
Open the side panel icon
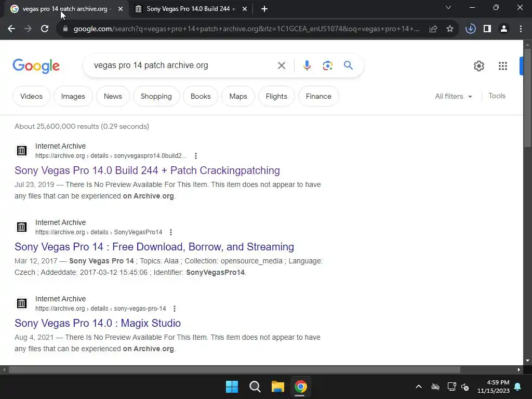point(487,29)
